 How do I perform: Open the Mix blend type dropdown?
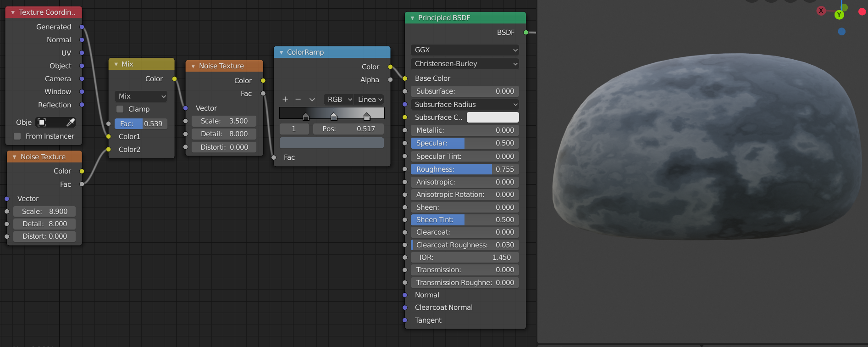pyautogui.click(x=141, y=96)
